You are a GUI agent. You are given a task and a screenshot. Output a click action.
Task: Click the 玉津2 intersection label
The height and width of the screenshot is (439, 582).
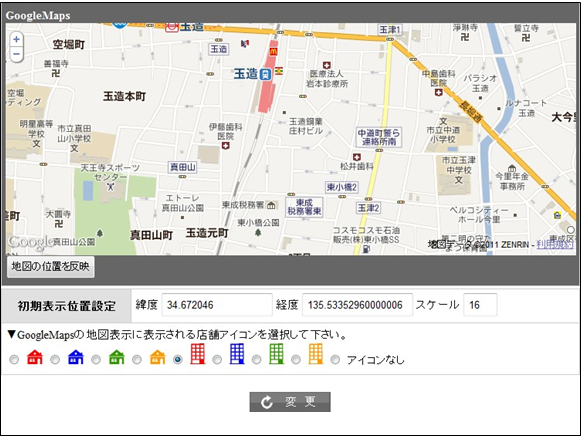pos(368,208)
